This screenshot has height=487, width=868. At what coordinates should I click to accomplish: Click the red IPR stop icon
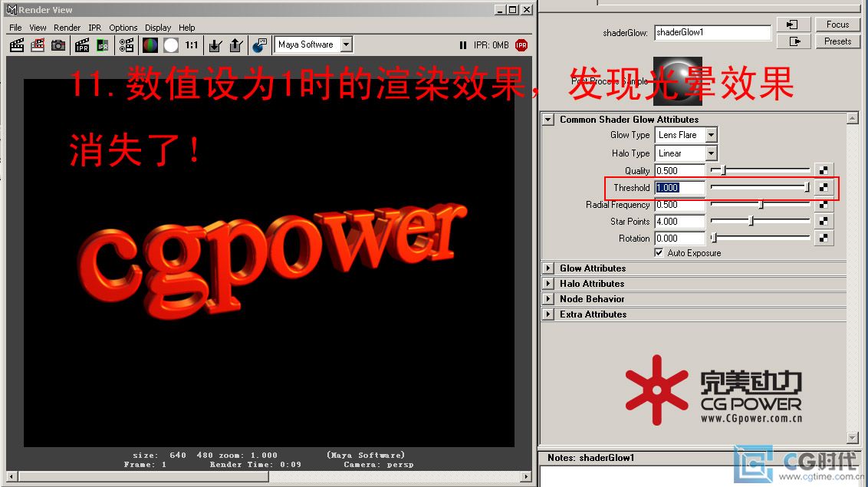coord(521,45)
